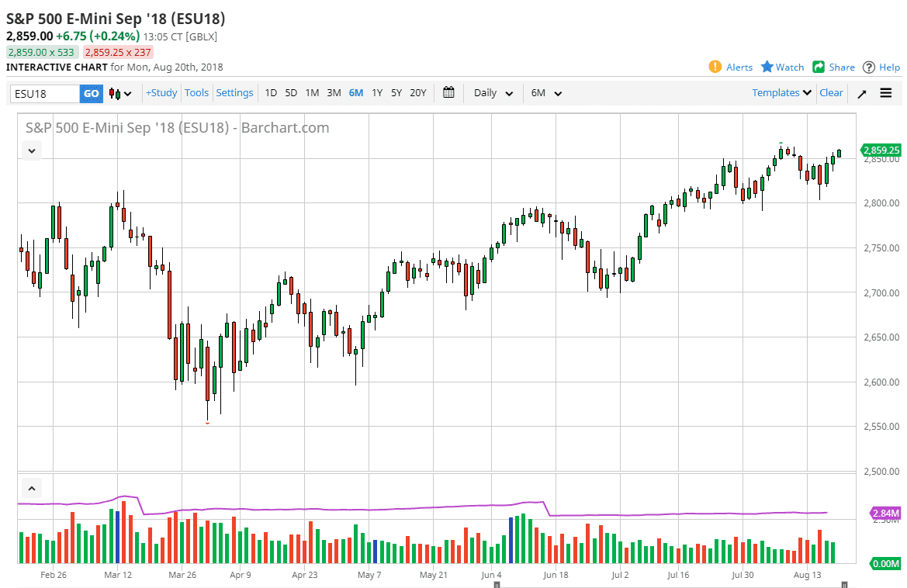This screenshot has height=588, width=907.
Task: Click the Share icon
Action: pos(819,67)
